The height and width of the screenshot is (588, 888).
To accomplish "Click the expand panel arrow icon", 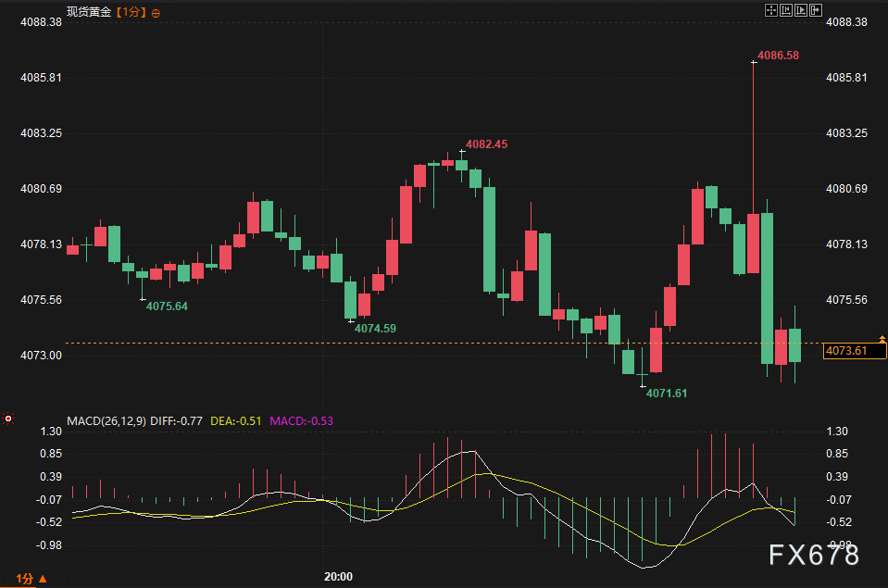I will (x=816, y=10).
